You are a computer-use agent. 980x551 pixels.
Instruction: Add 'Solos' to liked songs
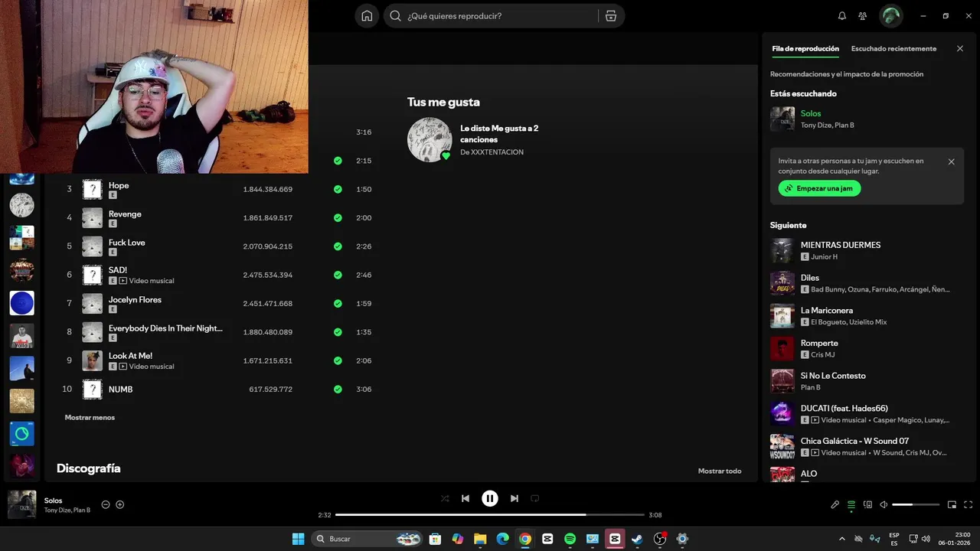[120, 504]
